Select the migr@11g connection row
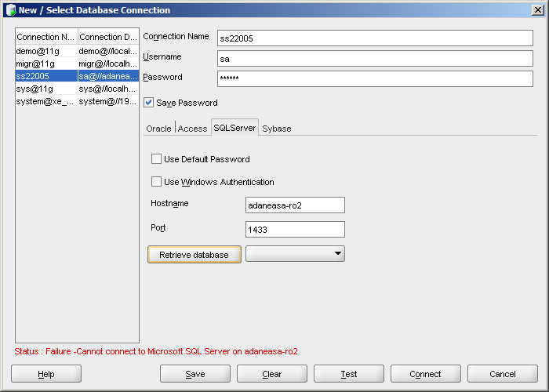 click(x=77, y=64)
